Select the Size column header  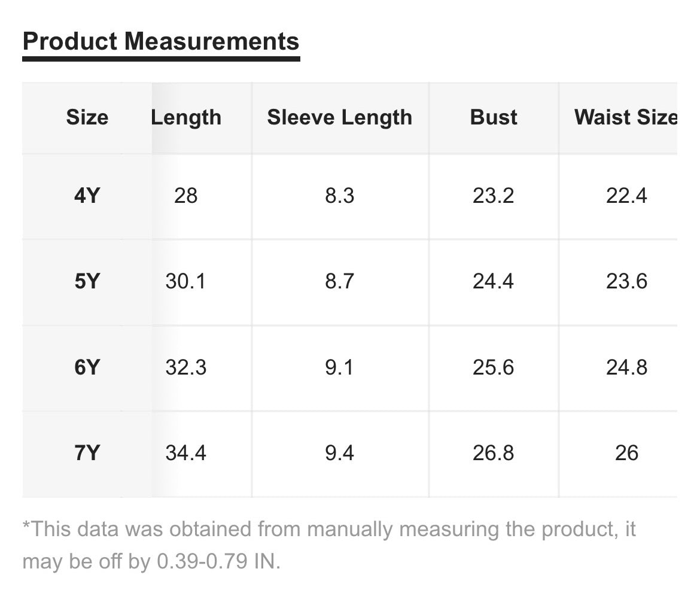click(x=87, y=117)
